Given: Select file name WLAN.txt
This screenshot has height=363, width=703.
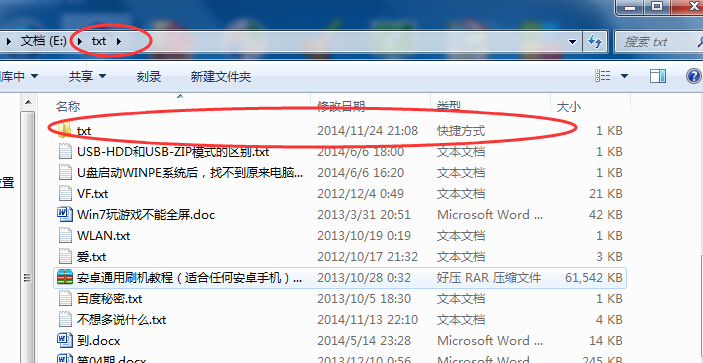Looking at the screenshot, I should (104, 236).
